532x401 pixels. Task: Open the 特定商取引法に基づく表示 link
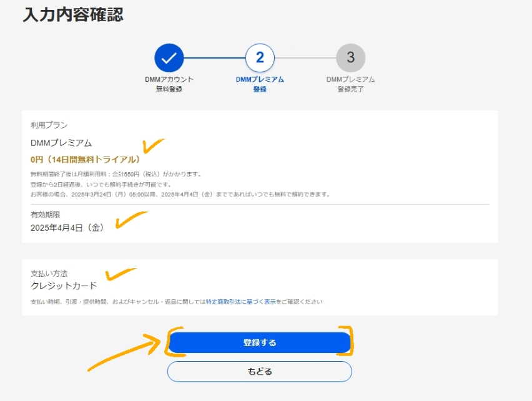point(241,302)
